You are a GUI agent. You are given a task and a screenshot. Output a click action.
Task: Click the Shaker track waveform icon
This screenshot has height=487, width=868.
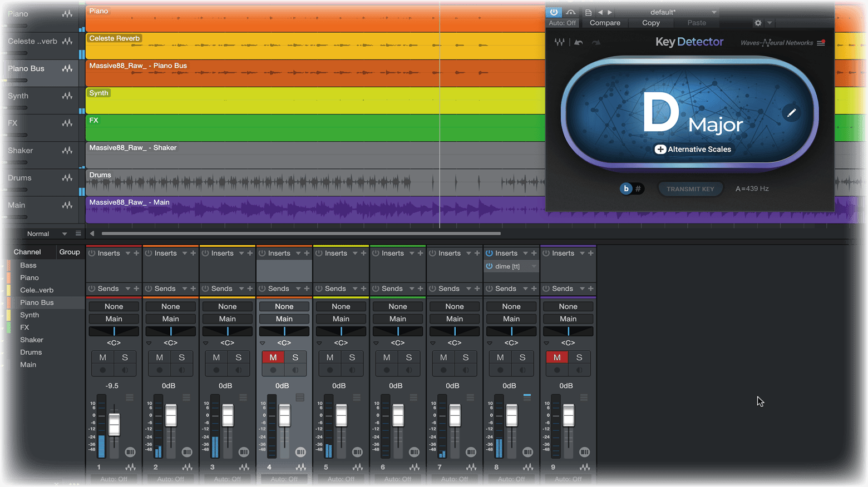[x=67, y=150]
